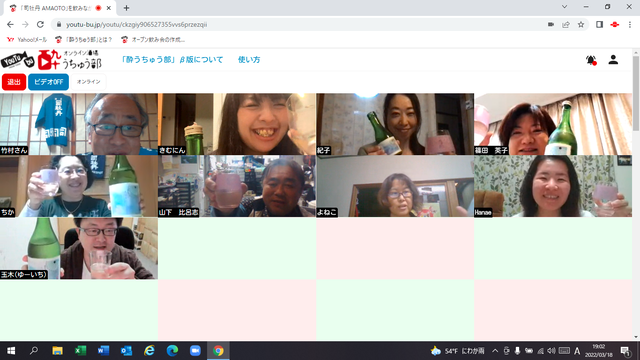Screen dimensions: 640x360
Task: Open the browser side panel icon
Action: (x=599, y=24)
